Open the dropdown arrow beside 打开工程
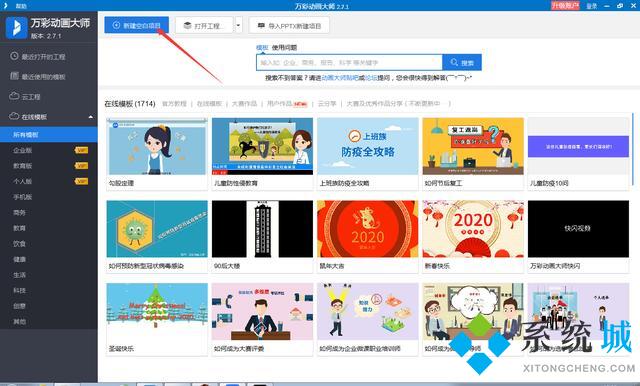The width and height of the screenshot is (640, 386). click(x=238, y=26)
